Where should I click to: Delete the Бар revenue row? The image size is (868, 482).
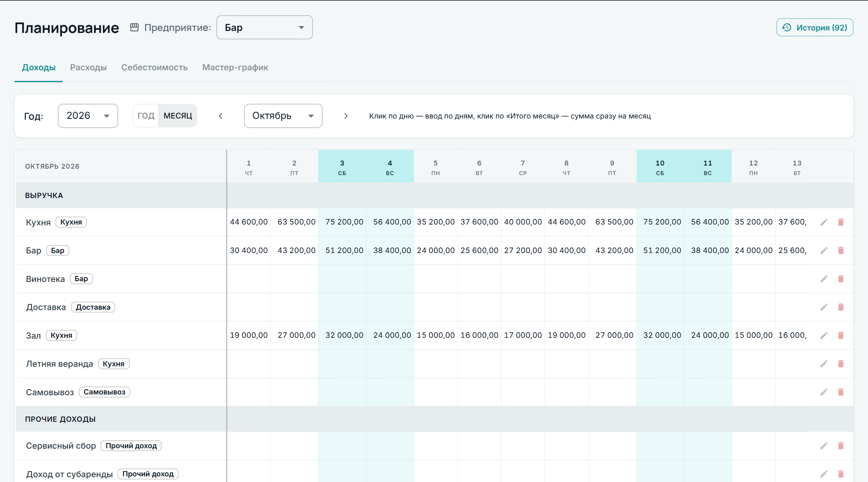coord(841,251)
